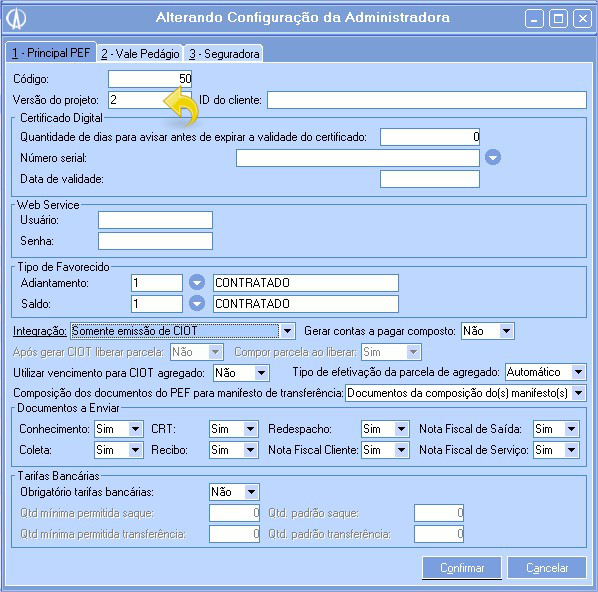
Task: Switch to the 1 - Principal PEF tab
Action: coord(51,53)
